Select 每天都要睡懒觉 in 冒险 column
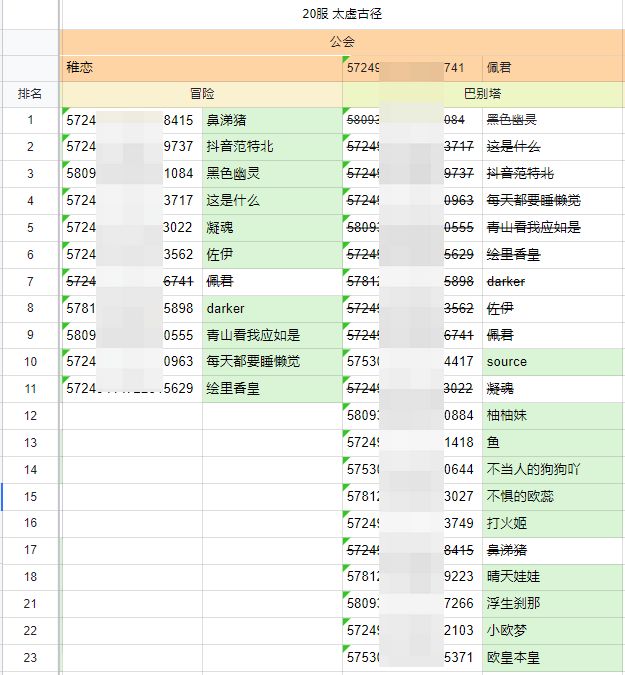The image size is (625, 675). pos(272,362)
